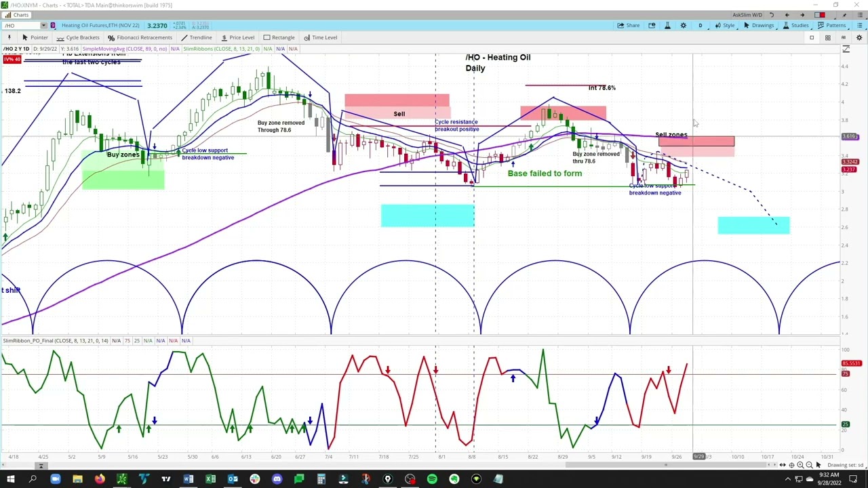Viewport: 868px width, 488px height.
Task: Open the list menu icon in blue toolbar
Action: [x=859, y=26]
